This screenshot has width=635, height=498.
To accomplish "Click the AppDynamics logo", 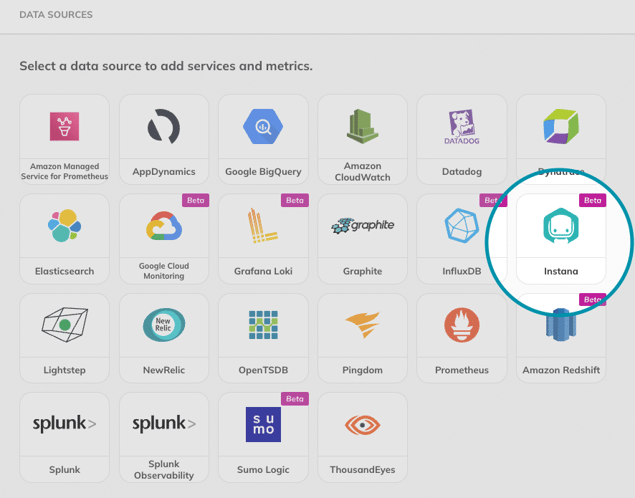I will (x=164, y=127).
